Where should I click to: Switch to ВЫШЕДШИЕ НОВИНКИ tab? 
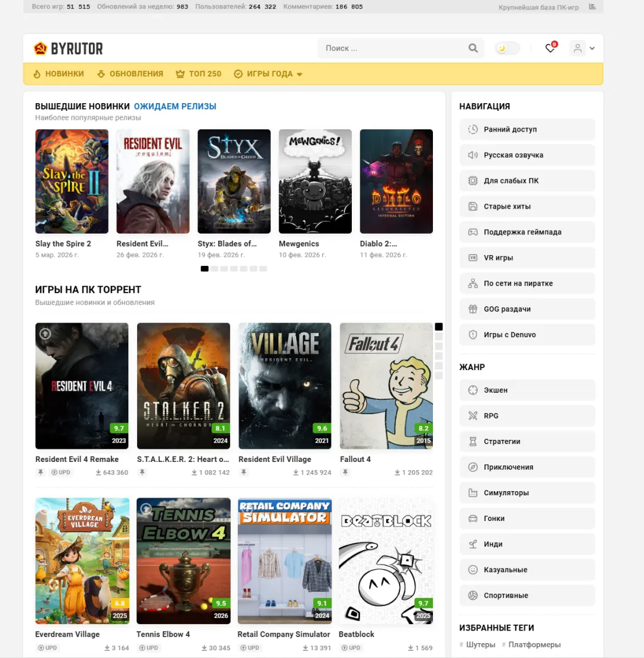(82, 107)
